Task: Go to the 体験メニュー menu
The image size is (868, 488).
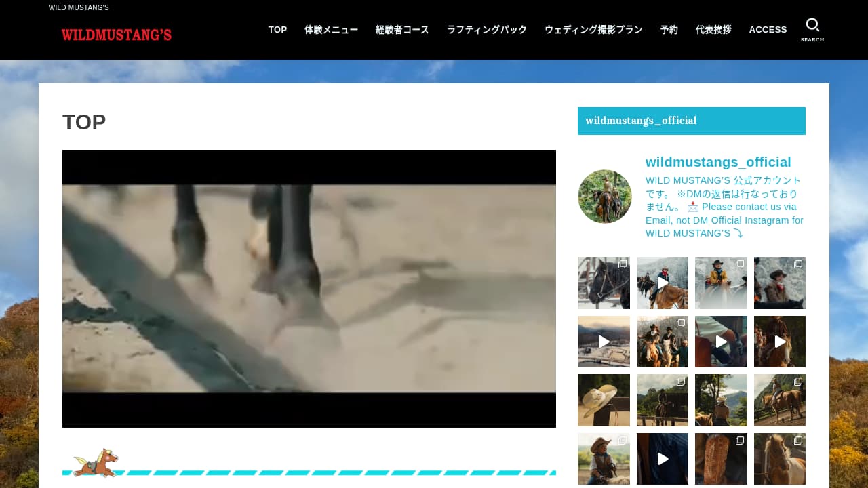Action: [x=331, y=30]
